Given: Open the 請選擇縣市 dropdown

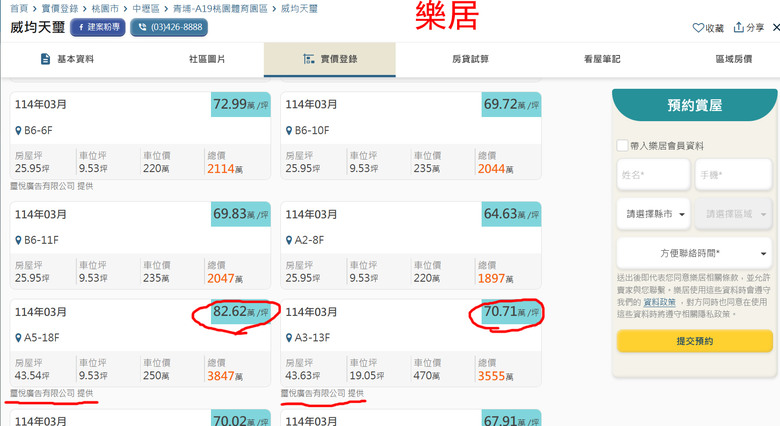Looking at the screenshot, I should click(x=654, y=214).
